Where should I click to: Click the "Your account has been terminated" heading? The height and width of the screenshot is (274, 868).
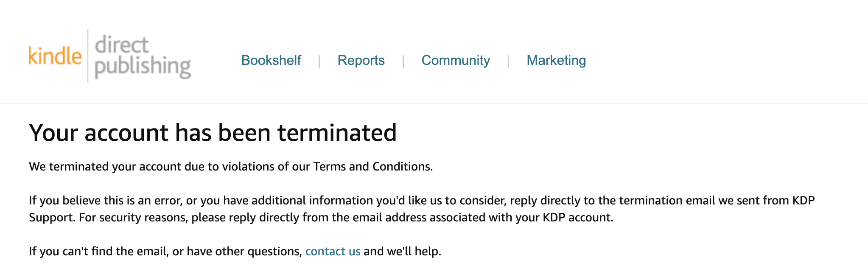pos(213,133)
